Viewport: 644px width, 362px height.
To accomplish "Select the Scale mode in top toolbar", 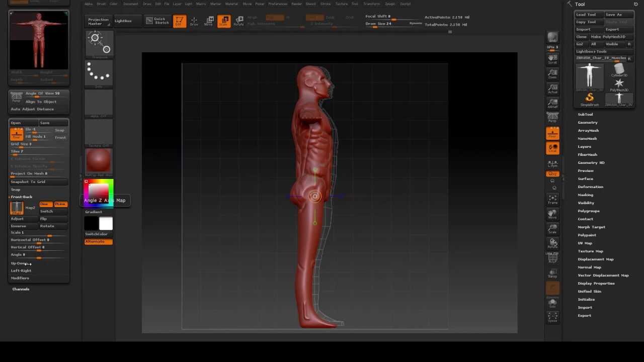I will point(224,21).
